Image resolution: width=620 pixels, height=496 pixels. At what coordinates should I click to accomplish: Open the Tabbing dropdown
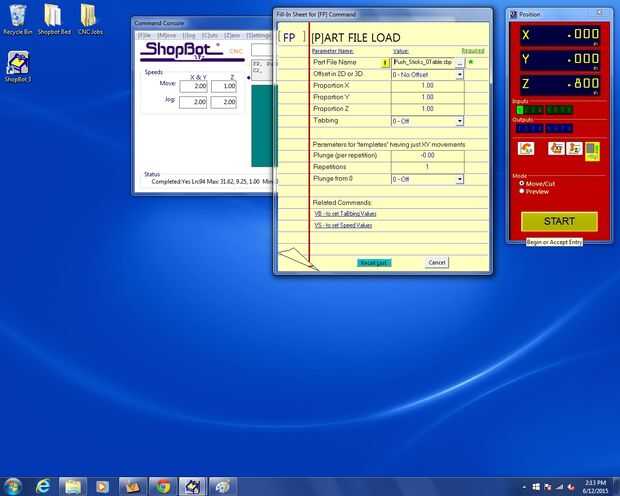(x=459, y=121)
